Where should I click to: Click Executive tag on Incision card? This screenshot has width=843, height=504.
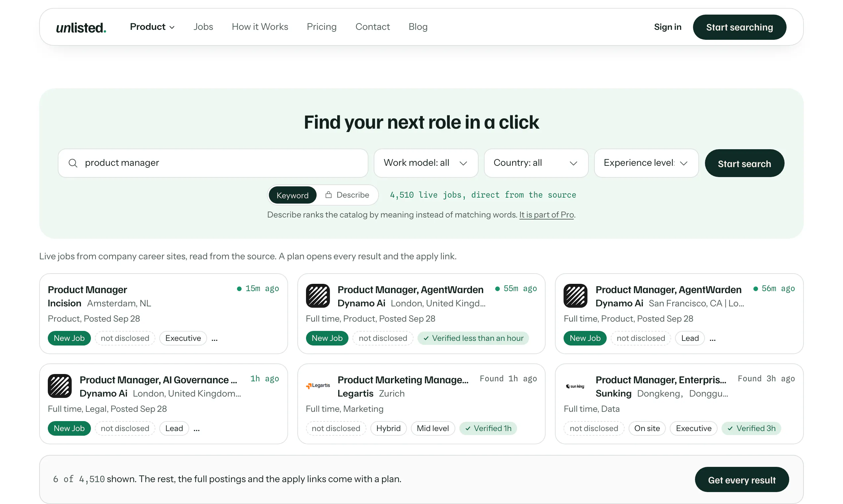point(183,338)
